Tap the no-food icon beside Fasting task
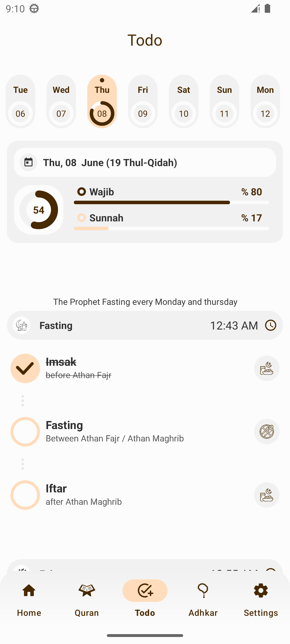Screen dimensions: 290x644 267,431
